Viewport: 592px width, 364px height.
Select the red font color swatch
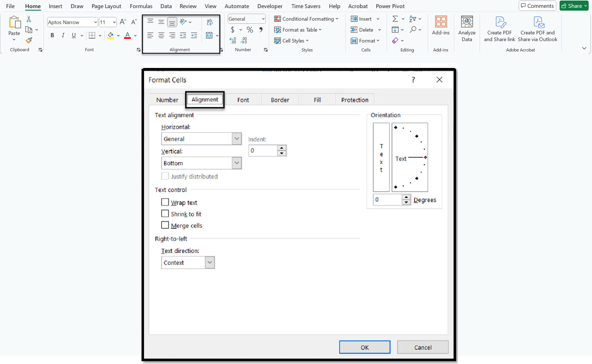coord(127,38)
